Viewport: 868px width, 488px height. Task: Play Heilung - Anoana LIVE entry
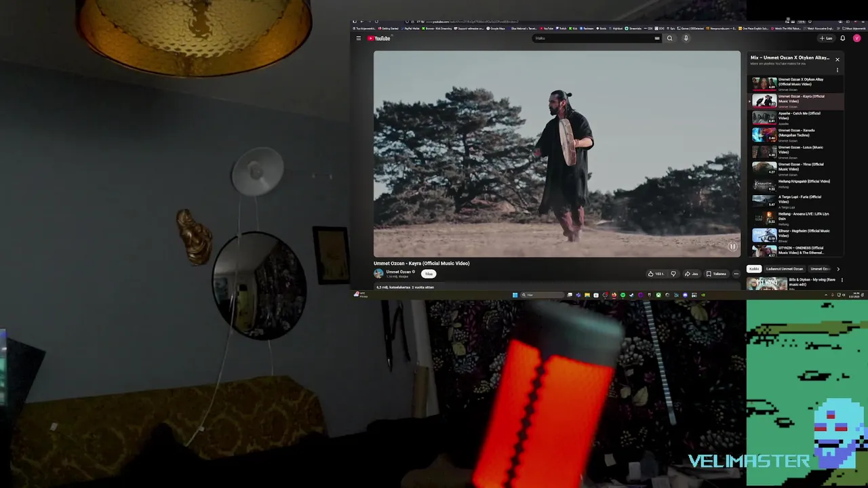(x=796, y=218)
